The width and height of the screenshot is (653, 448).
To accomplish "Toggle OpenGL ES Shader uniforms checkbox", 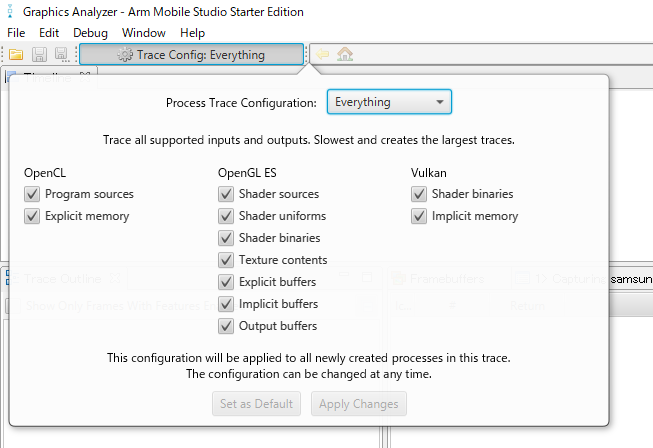I will click(x=226, y=216).
